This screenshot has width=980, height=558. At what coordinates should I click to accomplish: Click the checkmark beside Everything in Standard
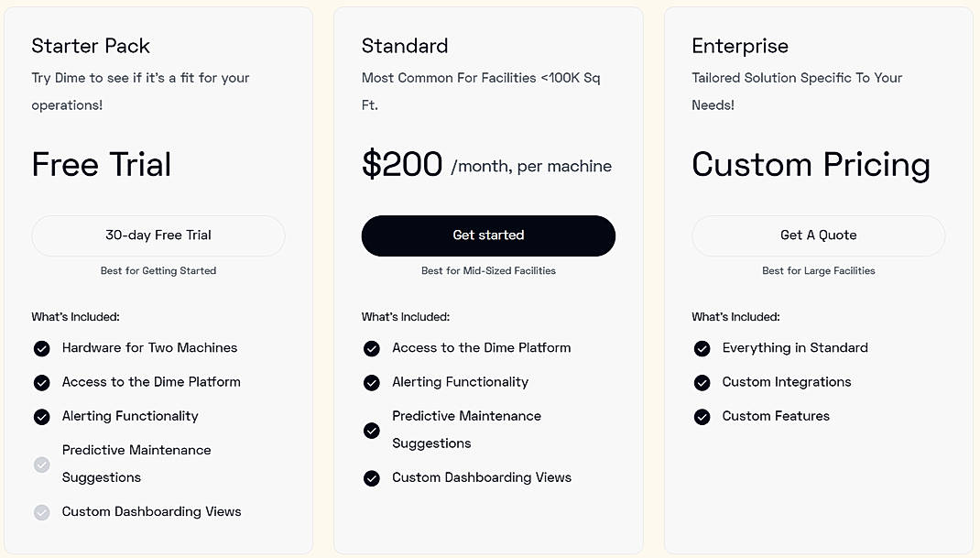click(702, 348)
